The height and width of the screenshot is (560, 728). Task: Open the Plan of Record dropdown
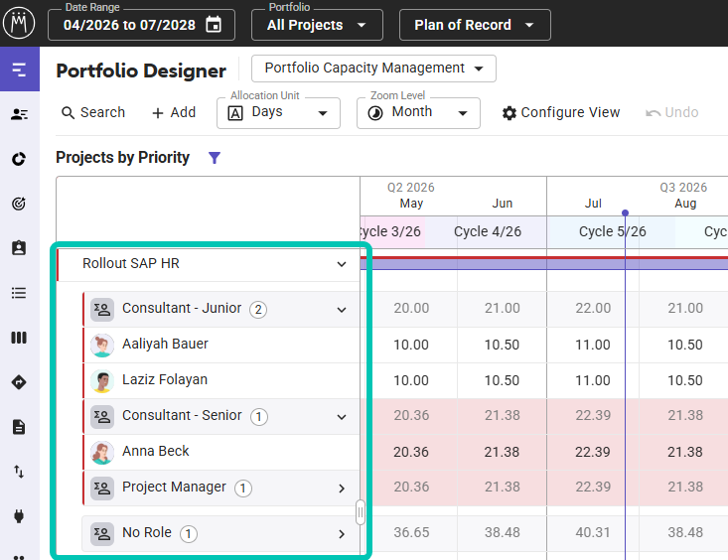pos(475,25)
